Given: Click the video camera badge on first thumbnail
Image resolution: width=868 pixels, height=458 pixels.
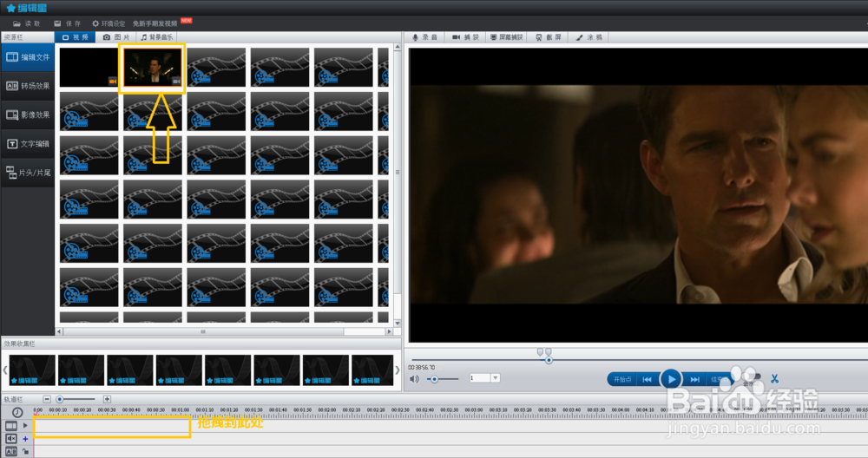Looking at the screenshot, I should (112, 82).
